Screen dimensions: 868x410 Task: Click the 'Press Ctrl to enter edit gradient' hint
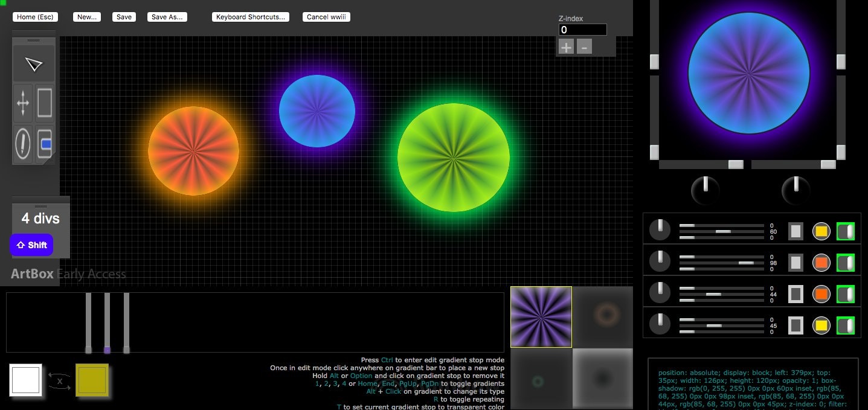432,360
